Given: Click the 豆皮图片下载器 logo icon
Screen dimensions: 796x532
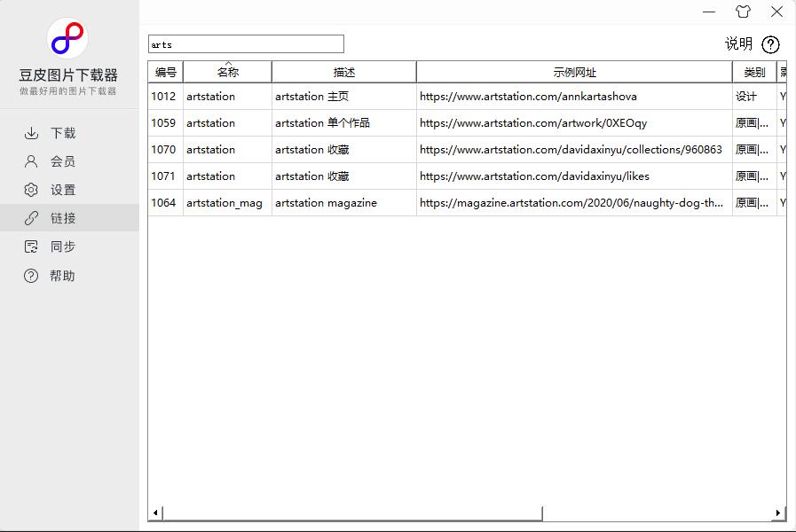Looking at the screenshot, I should [67, 38].
